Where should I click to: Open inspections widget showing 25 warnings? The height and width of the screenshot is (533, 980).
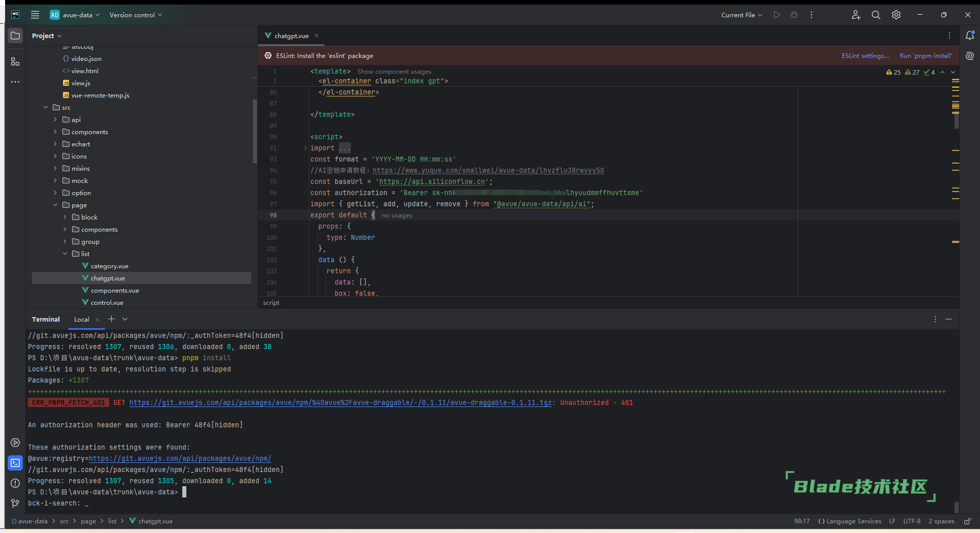[x=893, y=72]
